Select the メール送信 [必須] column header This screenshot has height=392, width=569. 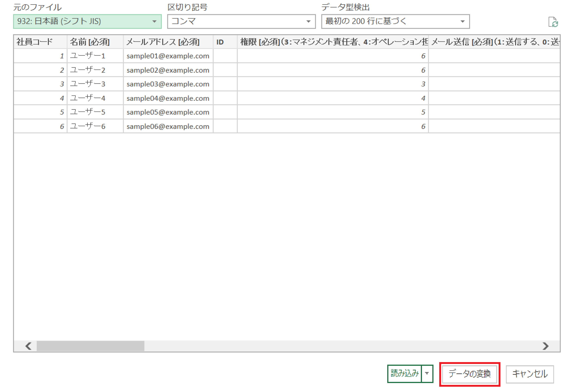pyautogui.click(x=492, y=42)
